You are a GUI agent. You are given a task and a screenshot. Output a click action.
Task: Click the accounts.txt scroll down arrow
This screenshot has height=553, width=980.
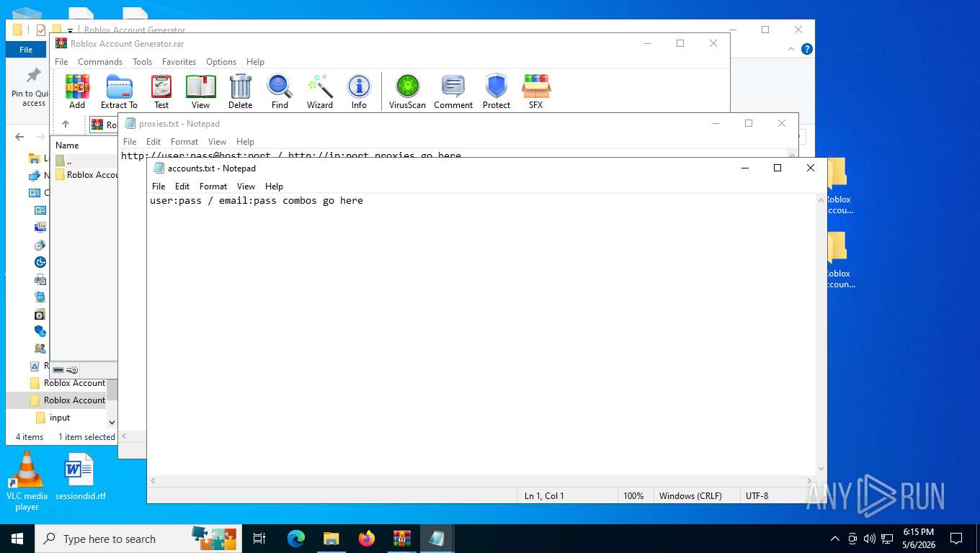pyautogui.click(x=821, y=469)
